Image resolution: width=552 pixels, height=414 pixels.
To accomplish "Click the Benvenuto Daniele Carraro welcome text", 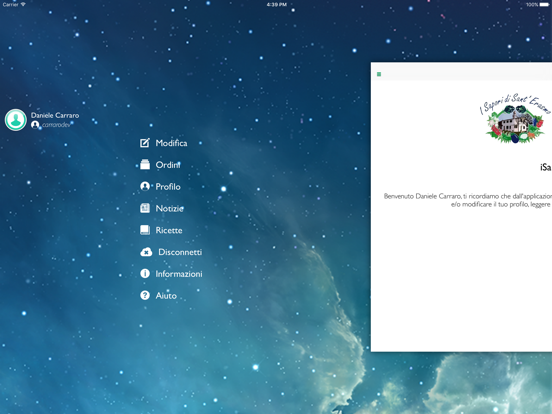I will 468,200.
